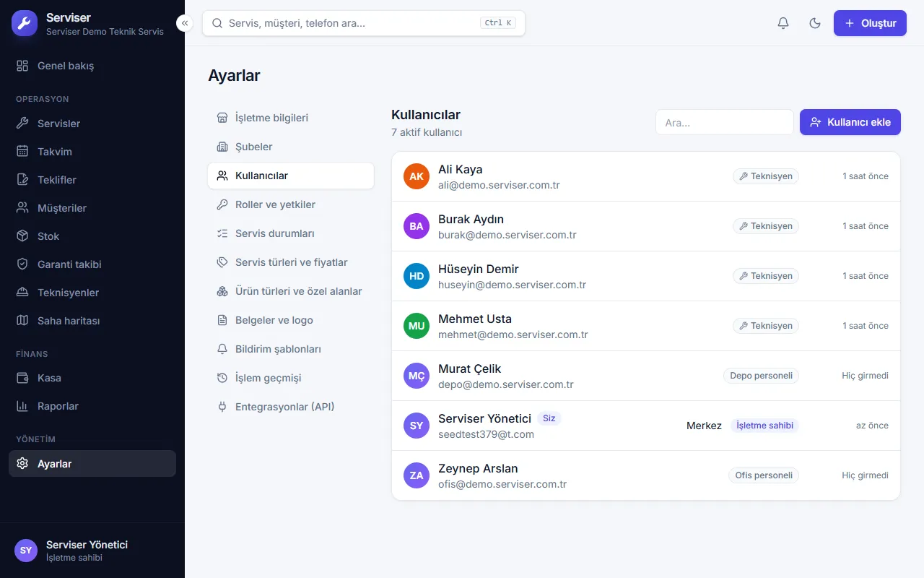Image resolution: width=924 pixels, height=578 pixels.
Task: Click the Raporlar chart icon
Action: pyautogui.click(x=22, y=406)
